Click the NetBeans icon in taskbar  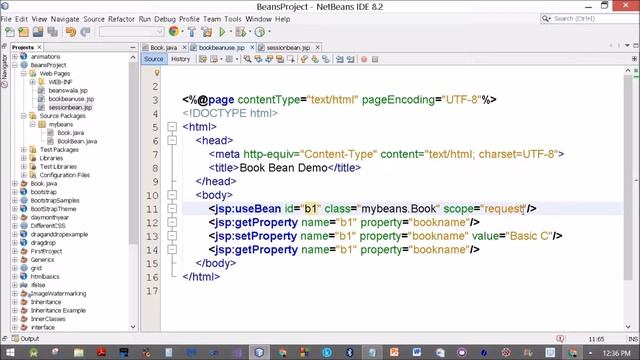[259, 352]
